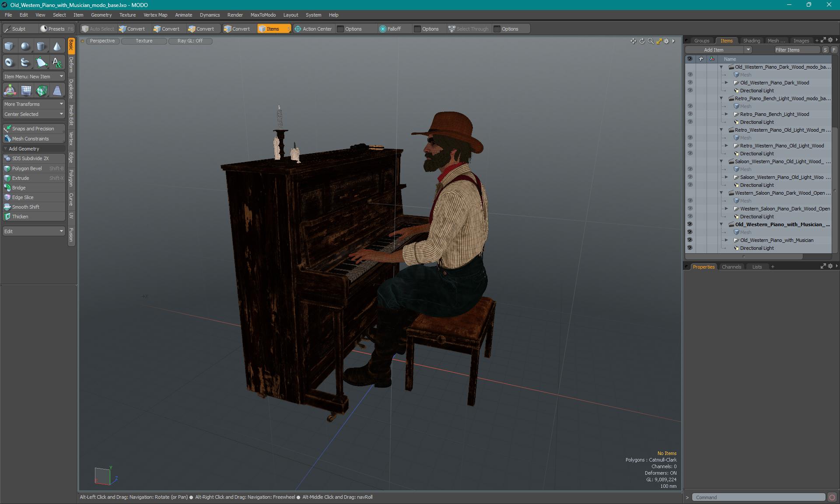
Task: Select the Cylinder primitive tool
Action: (x=41, y=46)
